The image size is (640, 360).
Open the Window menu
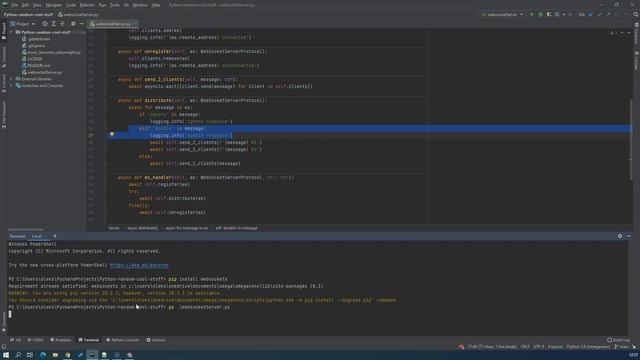pos(140,5)
